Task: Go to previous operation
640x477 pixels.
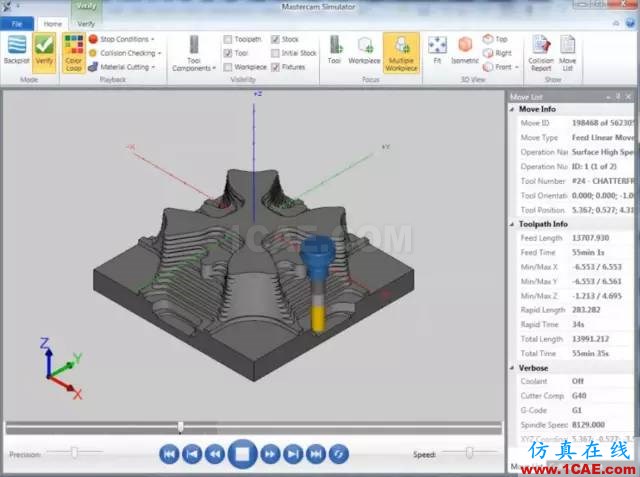Action: (192, 454)
